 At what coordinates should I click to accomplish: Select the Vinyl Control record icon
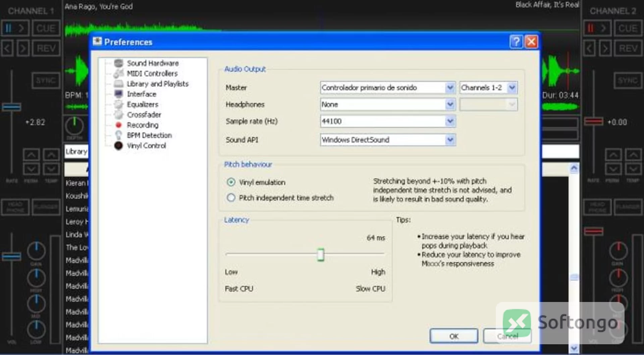click(x=118, y=146)
